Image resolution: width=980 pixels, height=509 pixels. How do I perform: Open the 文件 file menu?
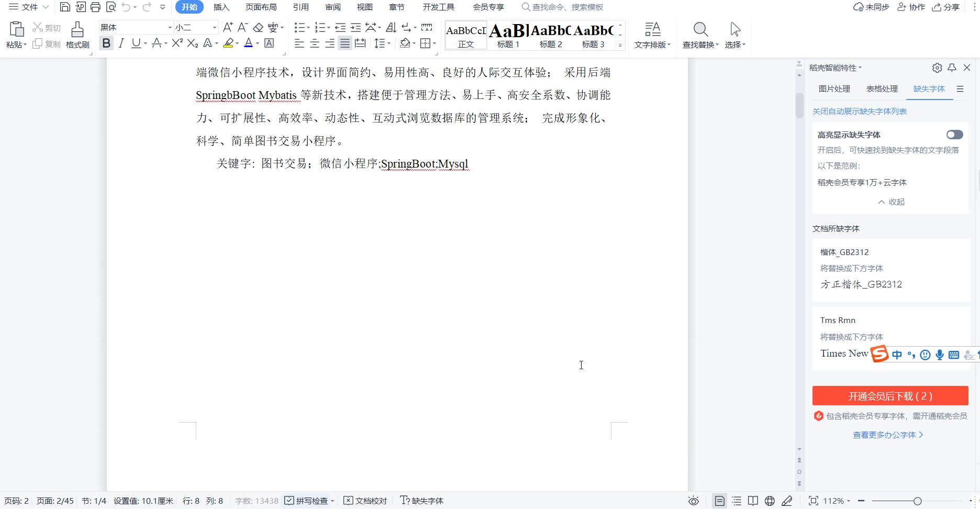(29, 7)
